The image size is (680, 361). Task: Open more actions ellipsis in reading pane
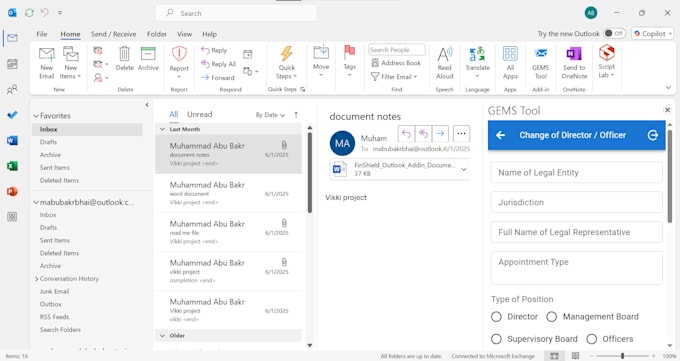click(x=461, y=134)
